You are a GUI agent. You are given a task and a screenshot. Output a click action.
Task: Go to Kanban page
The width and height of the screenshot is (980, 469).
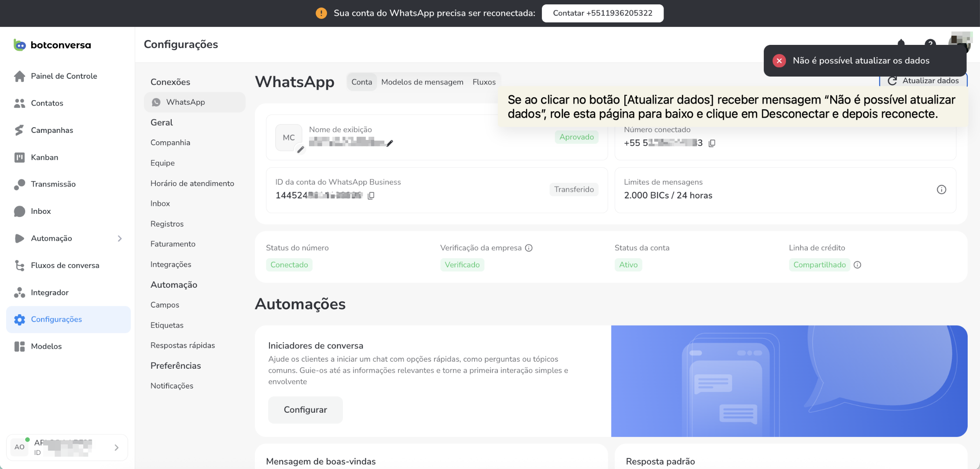click(x=44, y=157)
